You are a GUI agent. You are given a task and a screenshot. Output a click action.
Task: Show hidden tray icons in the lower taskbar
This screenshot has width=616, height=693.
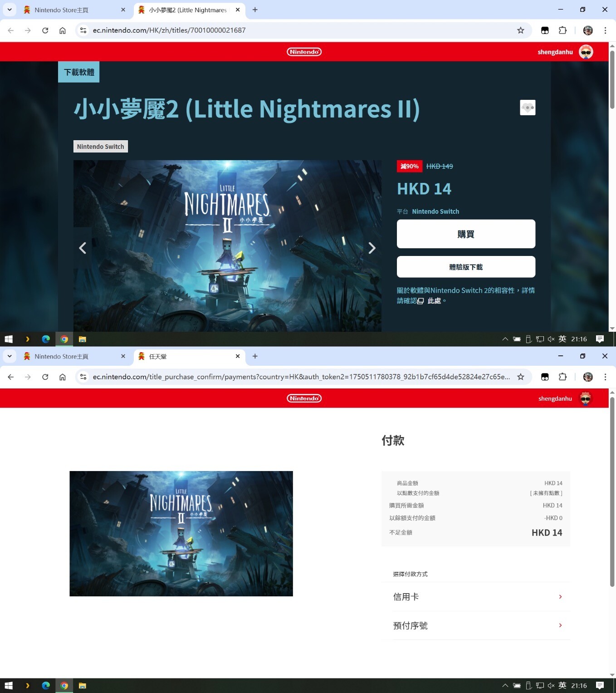[x=505, y=686]
